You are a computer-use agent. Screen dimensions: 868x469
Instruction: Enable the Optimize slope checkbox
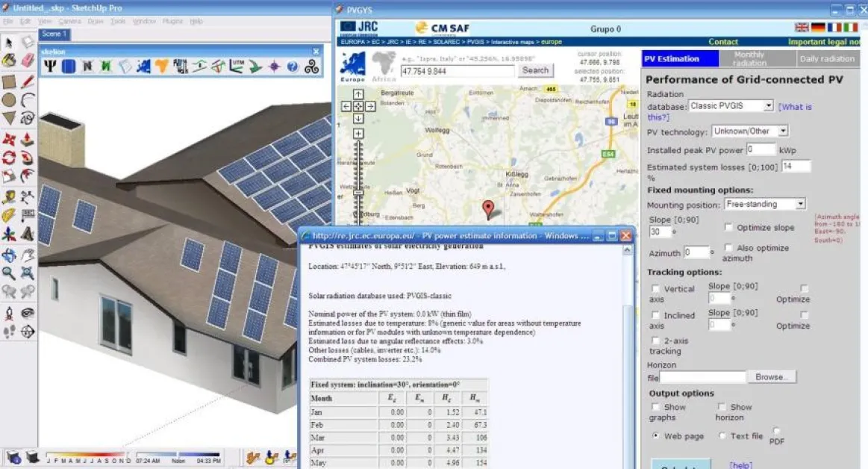728,227
